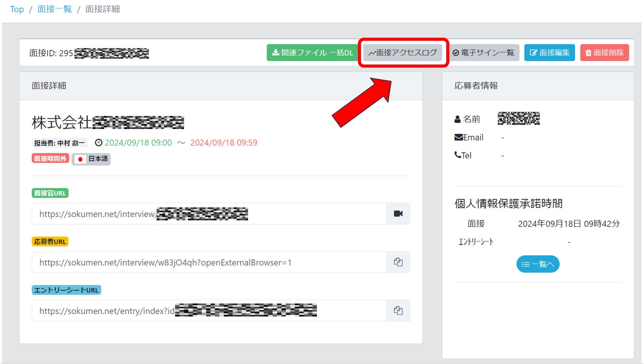This screenshot has height=364, width=644.
Task: Delete interview with 面接削除 button
Action: [x=604, y=53]
